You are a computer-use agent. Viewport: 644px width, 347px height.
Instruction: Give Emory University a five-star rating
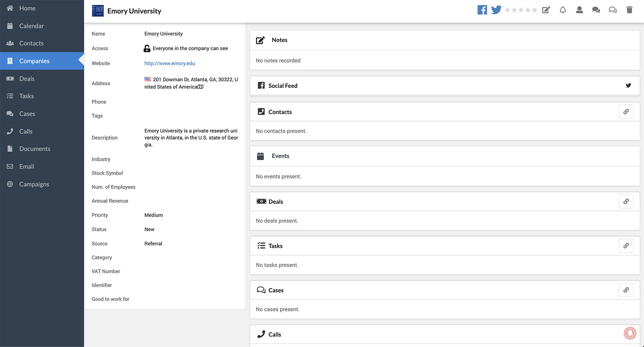534,10
